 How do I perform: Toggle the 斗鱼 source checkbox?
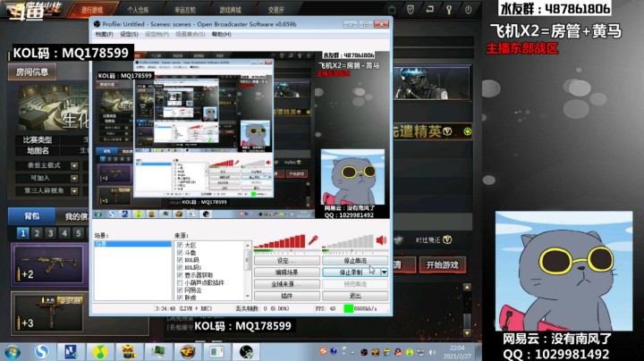(180, 252)
